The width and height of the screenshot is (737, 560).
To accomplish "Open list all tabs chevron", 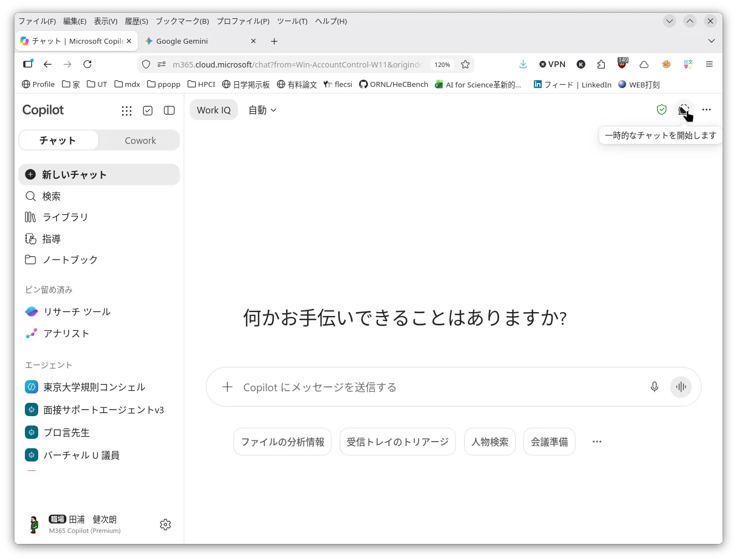I will click(712, 41).
